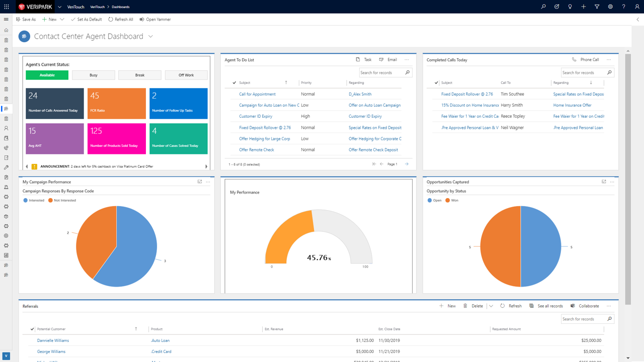Screen dimensions: 644x362
Task: Expand the Contact Center Agent Dashboard selector
Action: click(x=150, y=36)
